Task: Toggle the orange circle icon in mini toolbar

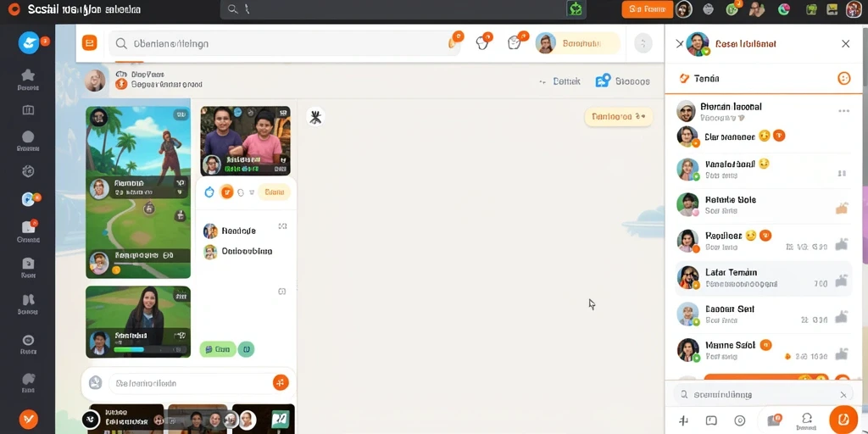Action: [x=226, y=192]
